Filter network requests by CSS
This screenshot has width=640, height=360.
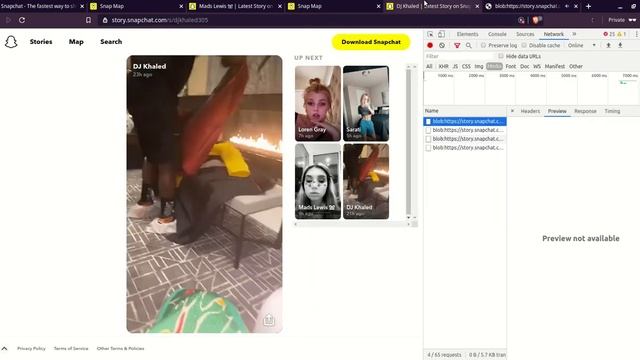tap(466, 66)
